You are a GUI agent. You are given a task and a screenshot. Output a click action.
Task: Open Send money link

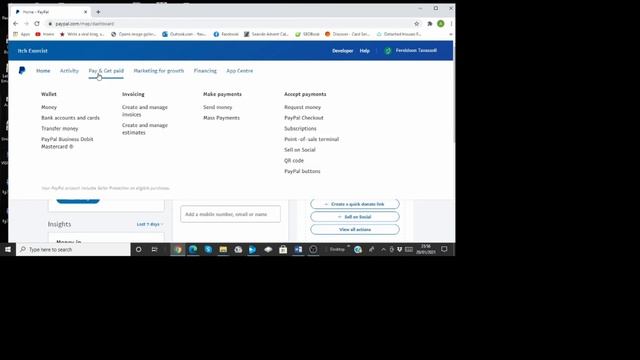218,107
